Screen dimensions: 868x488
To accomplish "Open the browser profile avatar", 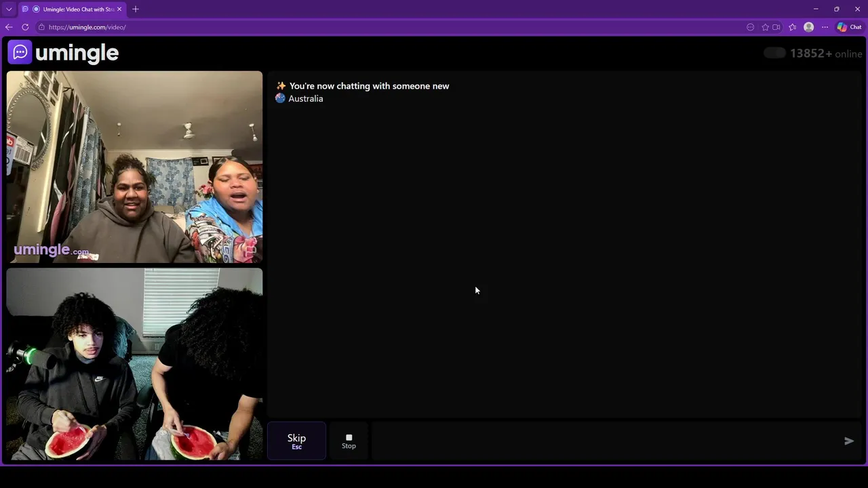I will click(808, 27).
